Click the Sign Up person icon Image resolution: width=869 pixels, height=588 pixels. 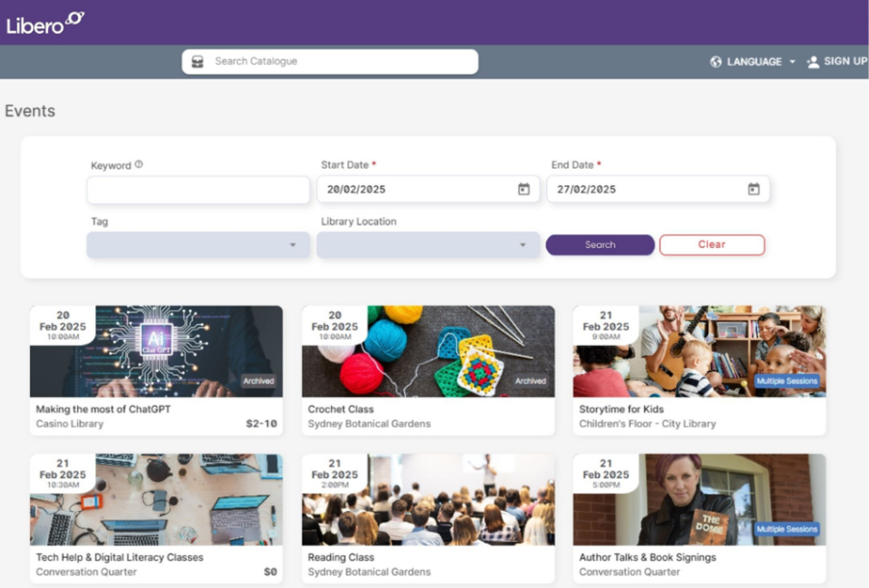click(x=813, y=62)
